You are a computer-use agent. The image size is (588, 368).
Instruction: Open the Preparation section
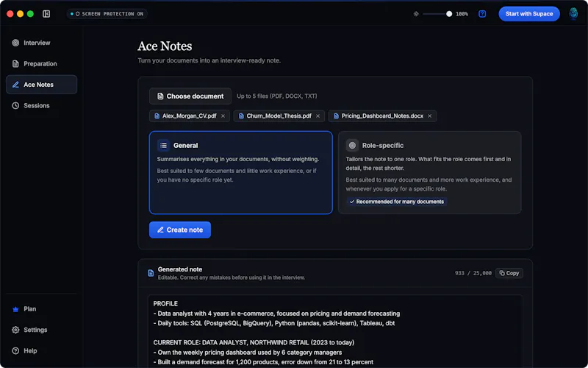pyautogui.click(x=41, y=64)
